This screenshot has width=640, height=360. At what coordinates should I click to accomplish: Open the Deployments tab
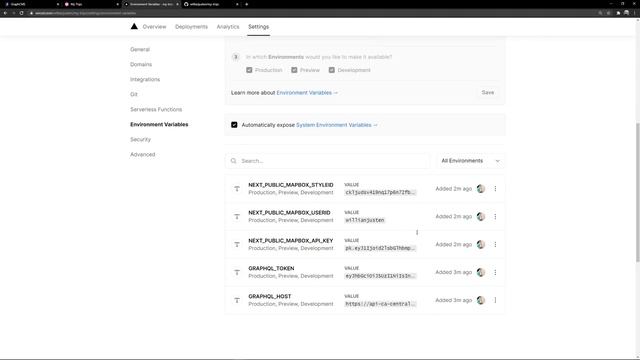tap(191, 27)
